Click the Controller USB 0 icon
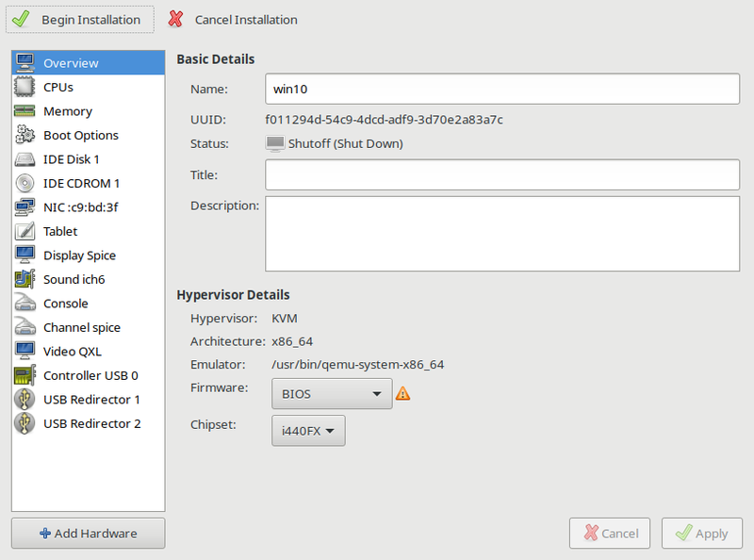The image size is (754, 560). point(25,375)
